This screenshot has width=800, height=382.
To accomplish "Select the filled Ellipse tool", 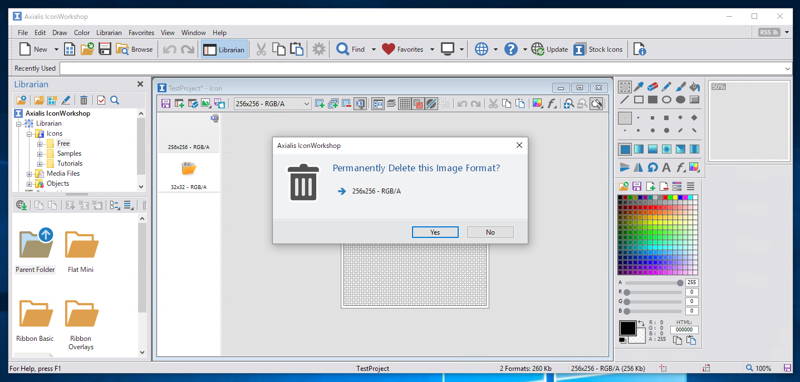I will pos(680,100).
